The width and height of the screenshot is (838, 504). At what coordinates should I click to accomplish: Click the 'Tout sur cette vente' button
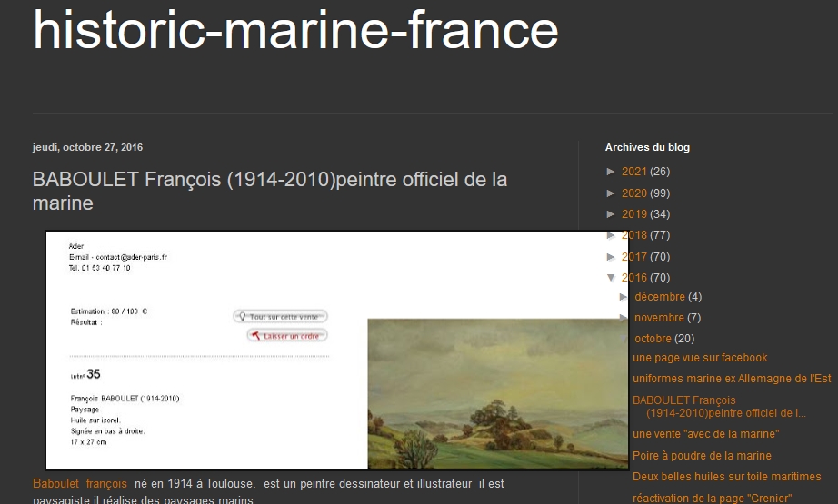click(x=281, y=317)
